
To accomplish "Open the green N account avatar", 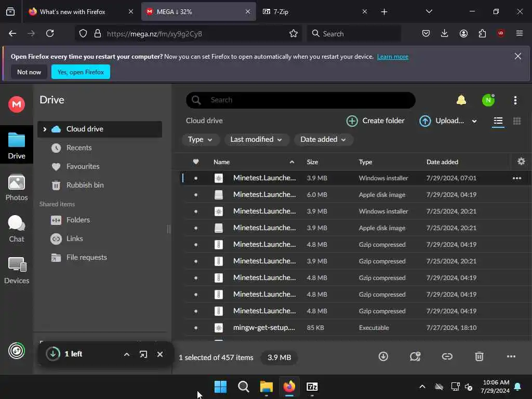I will (488, 100).
